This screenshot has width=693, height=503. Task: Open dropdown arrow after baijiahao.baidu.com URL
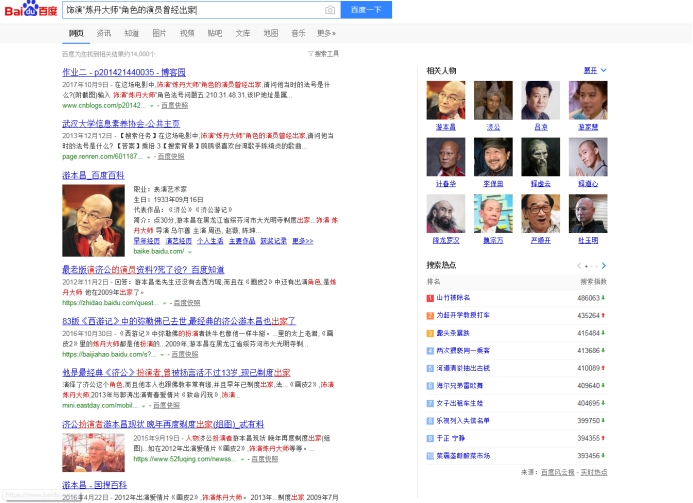(162, 354)
